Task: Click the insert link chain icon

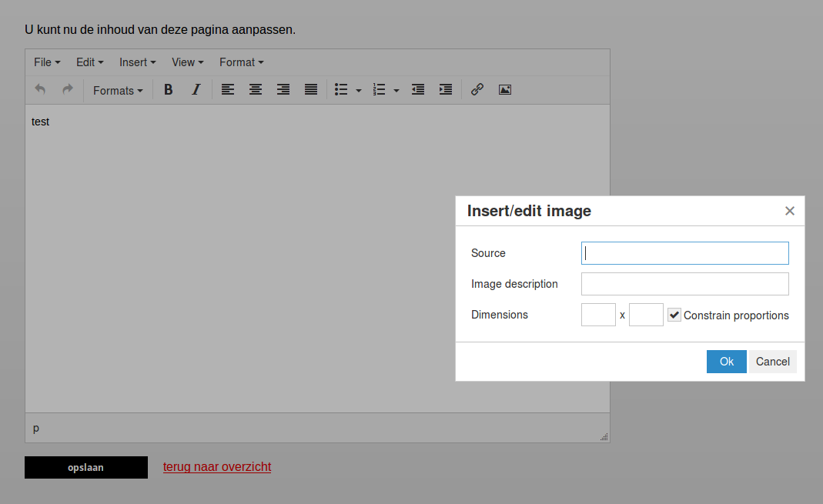Action: [x=477, y=90]
